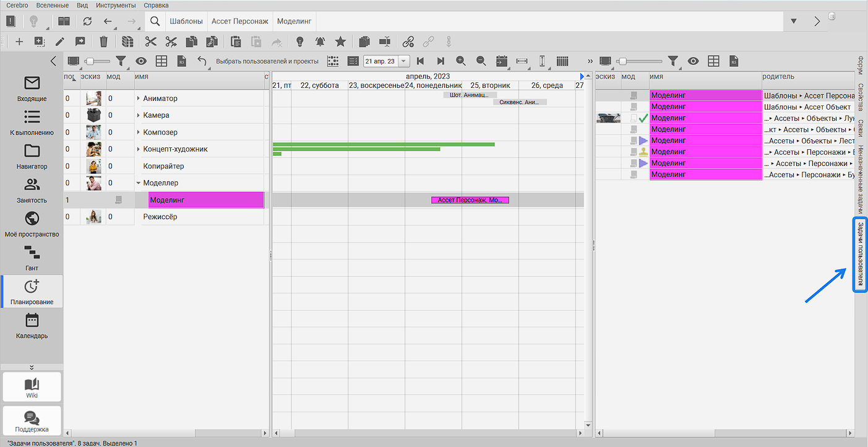868x447 pixels.
Task: Jump to previous period on timeline
Action: [x=421, y=61]
